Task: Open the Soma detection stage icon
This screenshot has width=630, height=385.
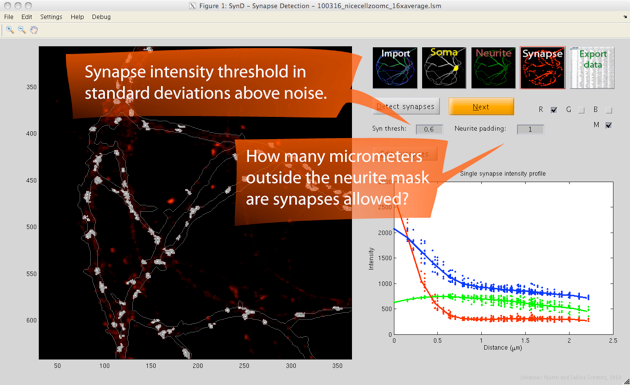Action: (444, 68)
